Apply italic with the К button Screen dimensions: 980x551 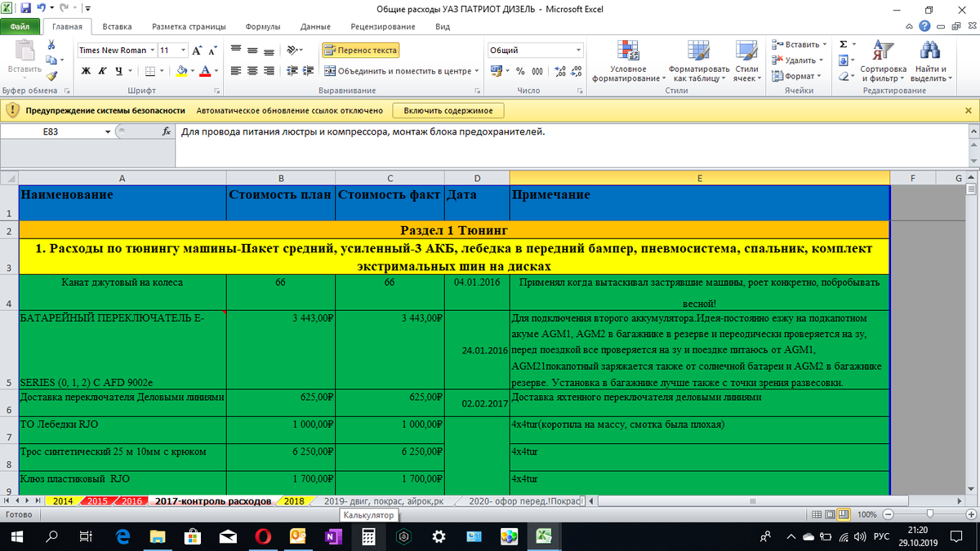coord(102,70)
